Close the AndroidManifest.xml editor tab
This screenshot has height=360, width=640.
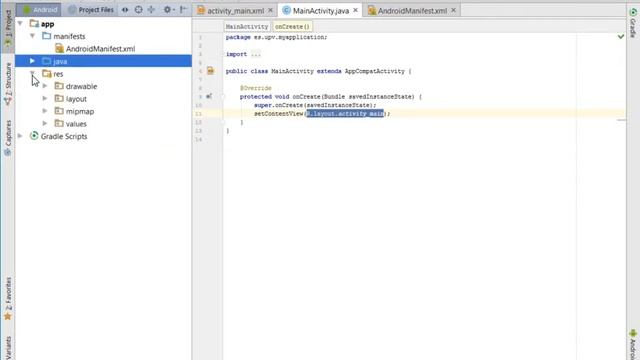[453, 11]
